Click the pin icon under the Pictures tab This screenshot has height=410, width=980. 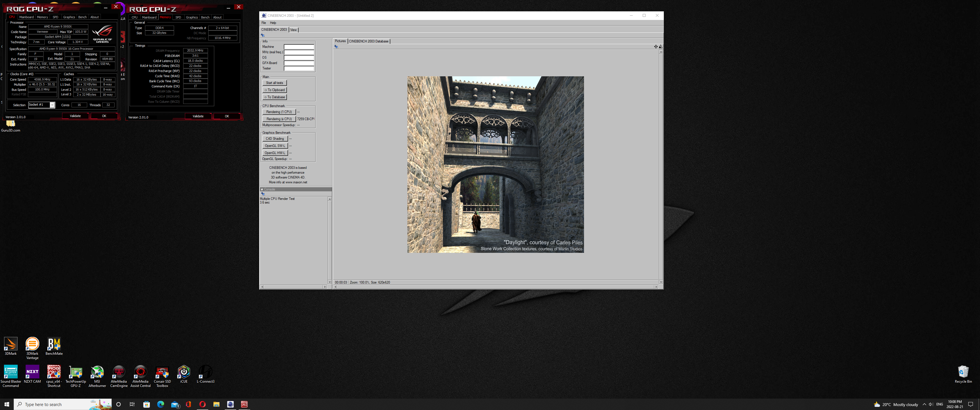[336, 46]
